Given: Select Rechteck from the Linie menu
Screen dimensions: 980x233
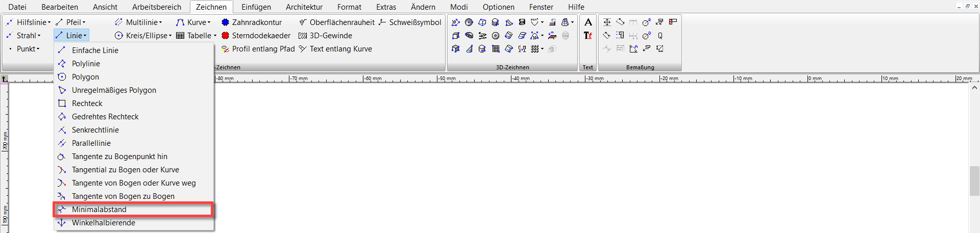Looking at the screenshot, I should tap(134, 103).
